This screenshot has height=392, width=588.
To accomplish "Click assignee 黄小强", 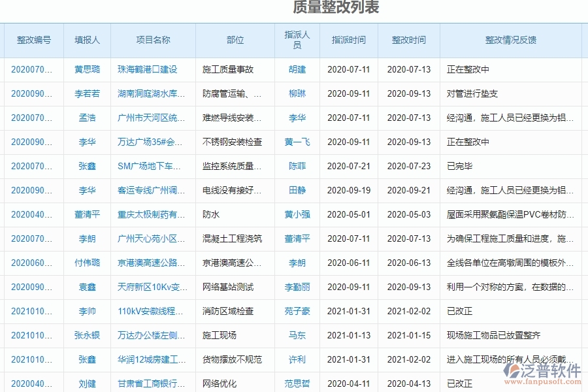I will [296, 214].
